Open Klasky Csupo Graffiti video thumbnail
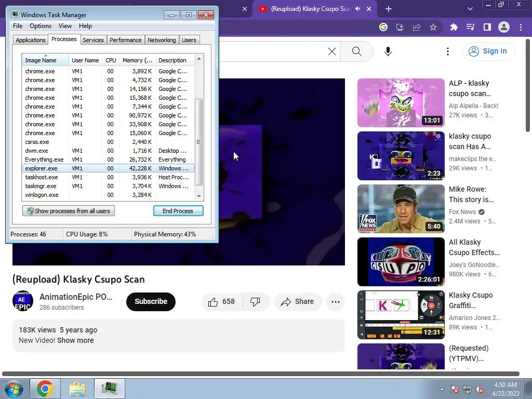The image size is (532, 399). 401,314
